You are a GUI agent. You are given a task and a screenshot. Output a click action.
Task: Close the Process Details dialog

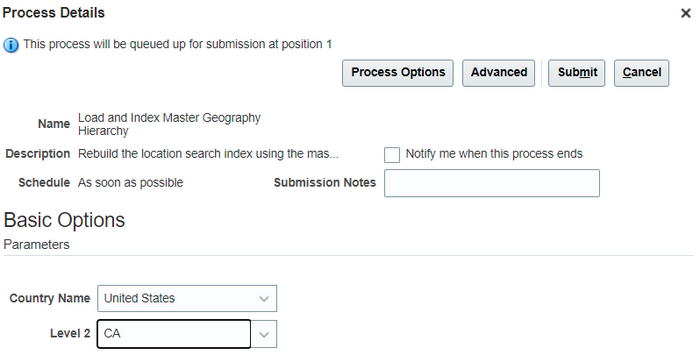[685, 13]
